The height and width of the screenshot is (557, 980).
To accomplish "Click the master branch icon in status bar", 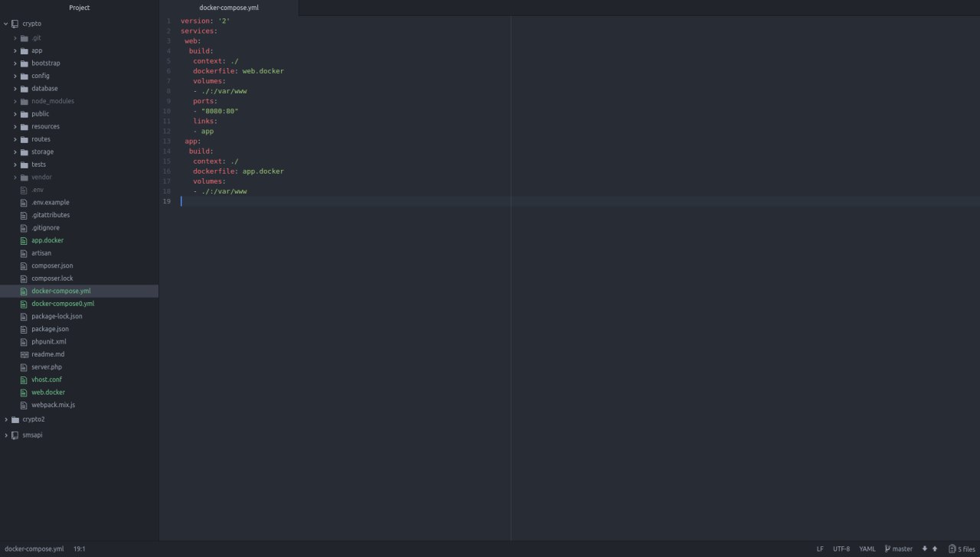I will [887, 549].
